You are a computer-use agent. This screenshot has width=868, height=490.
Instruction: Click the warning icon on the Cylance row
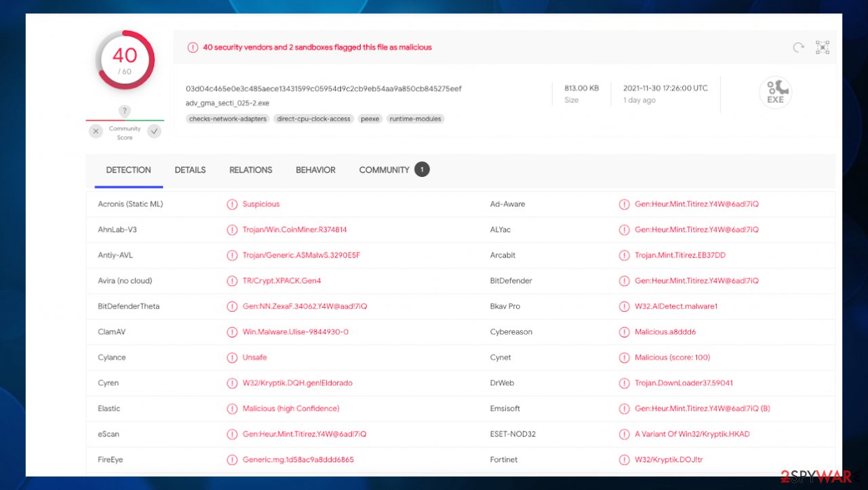[x=232, y=357]
